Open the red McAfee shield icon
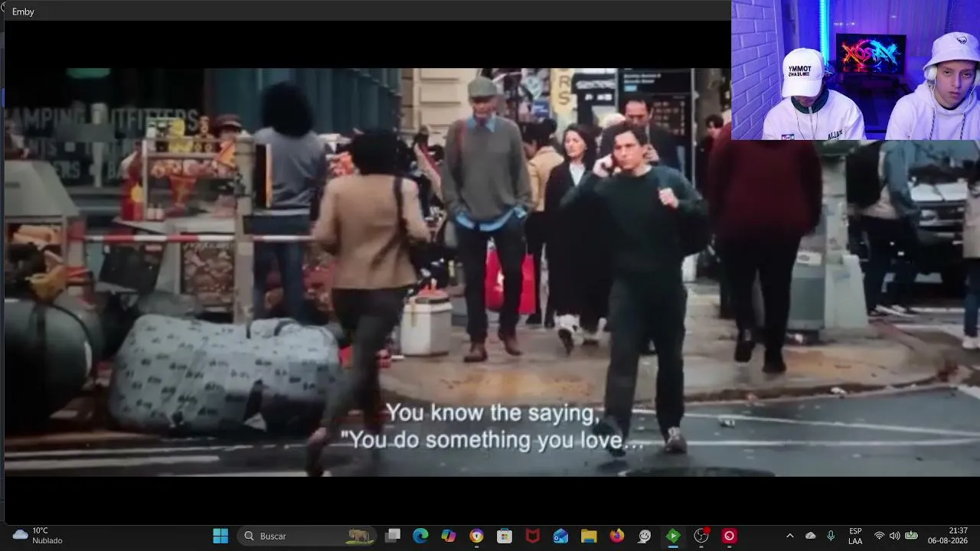This screenshot has width=980, height=551. tap(533, 536)
